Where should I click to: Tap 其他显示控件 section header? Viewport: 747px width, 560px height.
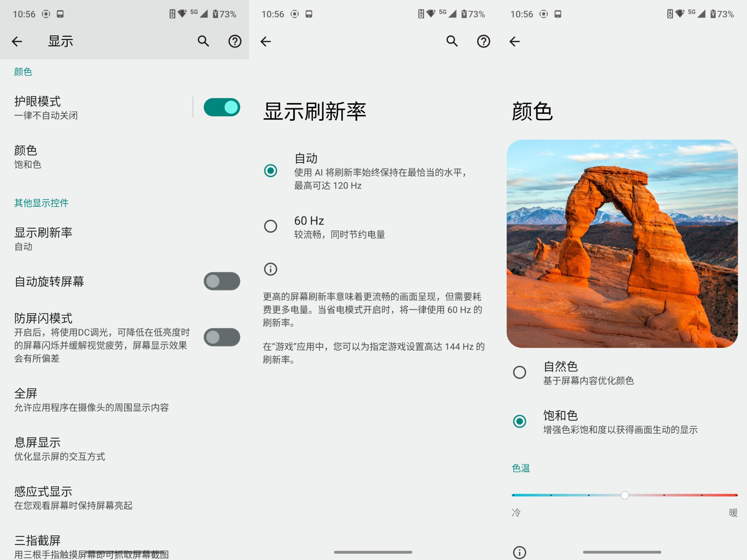41,203
